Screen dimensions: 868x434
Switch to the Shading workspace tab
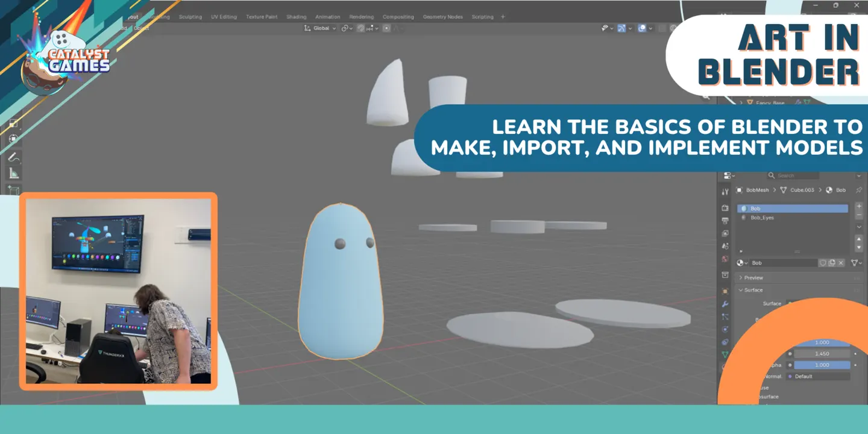pos(296,17)
